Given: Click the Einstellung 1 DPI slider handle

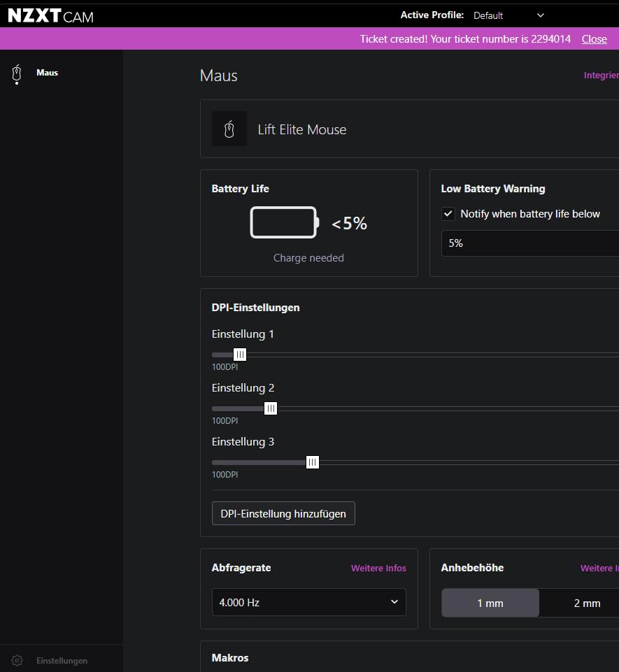Looking at the screenshot, I should point(240,355).
